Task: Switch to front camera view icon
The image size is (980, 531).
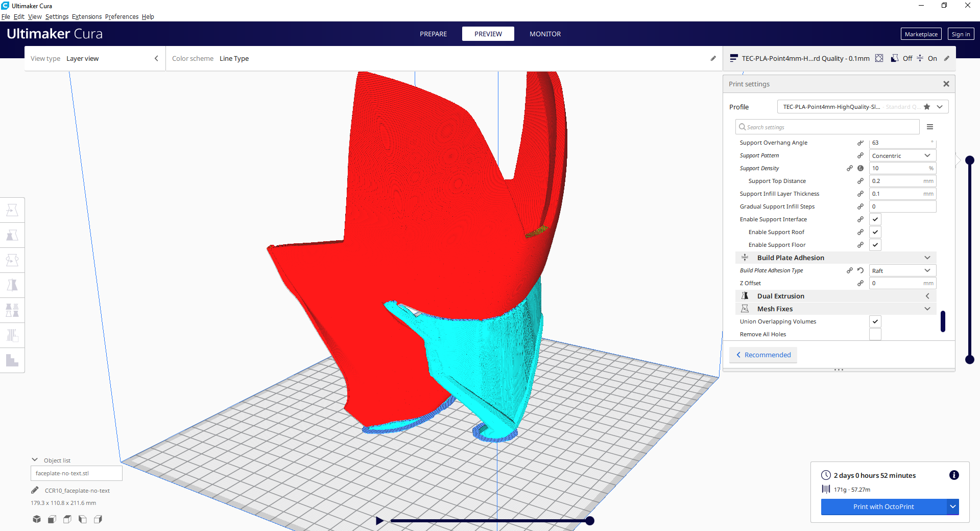Action: coord(52,519)
